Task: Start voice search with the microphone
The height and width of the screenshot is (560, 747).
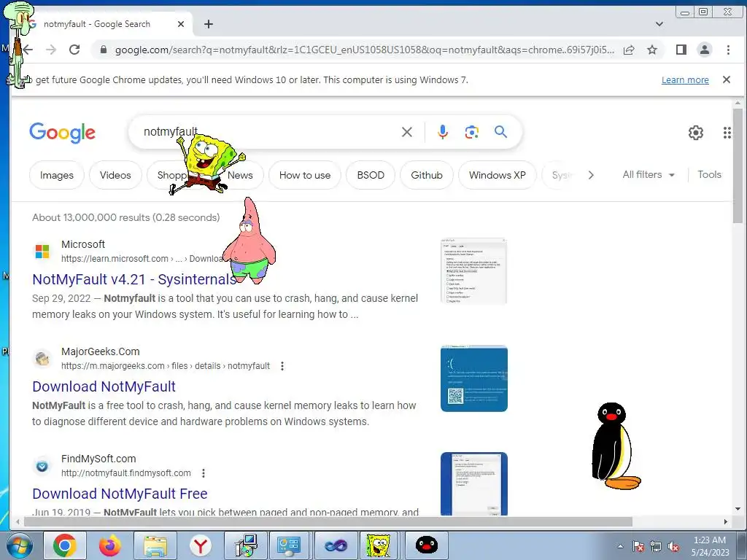Action: pyautogui.click(x=443, y=132)
